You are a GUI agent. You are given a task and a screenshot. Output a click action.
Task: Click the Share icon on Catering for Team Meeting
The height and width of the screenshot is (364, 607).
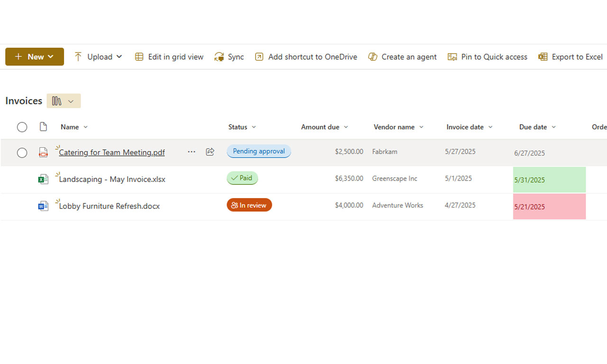click(x=210, y=152)
